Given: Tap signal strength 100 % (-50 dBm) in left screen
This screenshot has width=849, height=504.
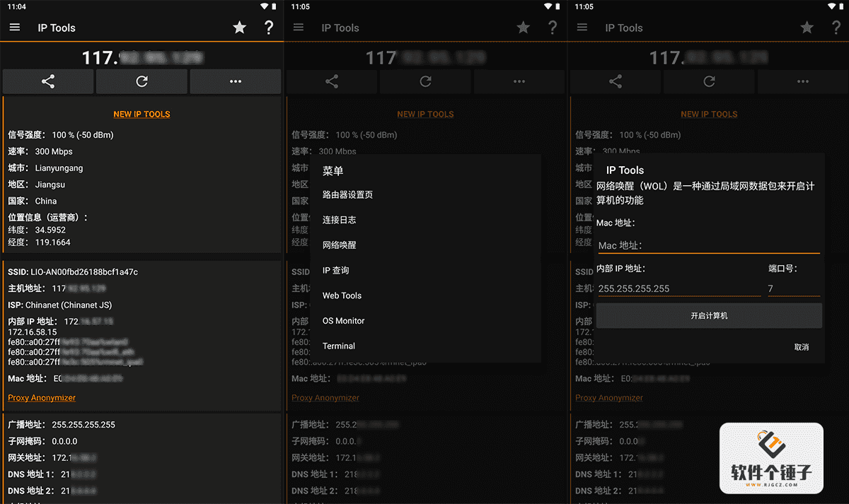Looking at the screenshot, I should pos(61,135).
